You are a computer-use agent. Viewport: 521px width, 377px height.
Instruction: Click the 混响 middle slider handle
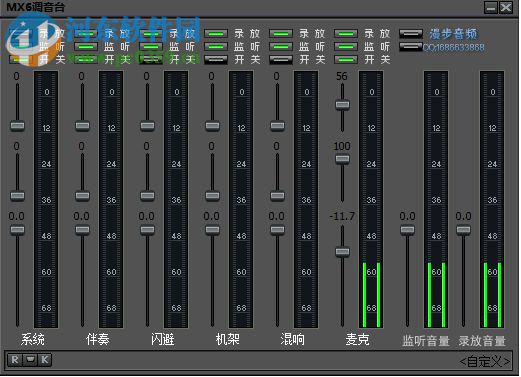coord(277,196)
